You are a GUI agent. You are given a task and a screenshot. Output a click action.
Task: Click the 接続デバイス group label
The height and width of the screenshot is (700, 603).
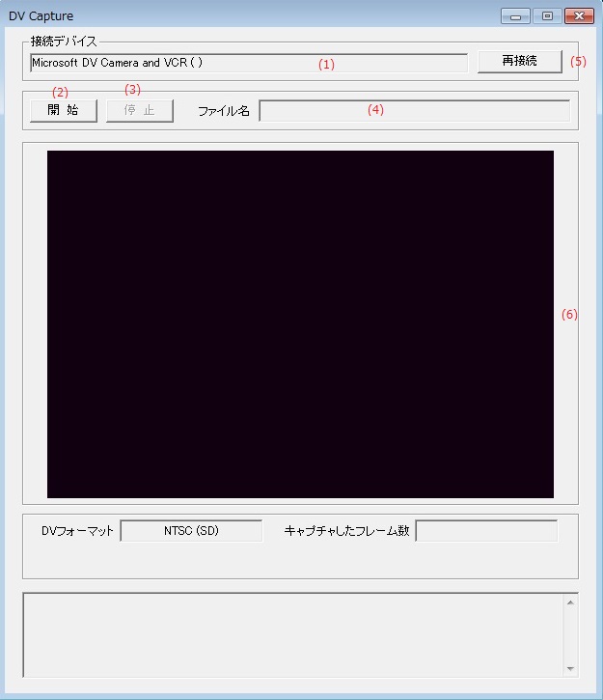(64, 42)
